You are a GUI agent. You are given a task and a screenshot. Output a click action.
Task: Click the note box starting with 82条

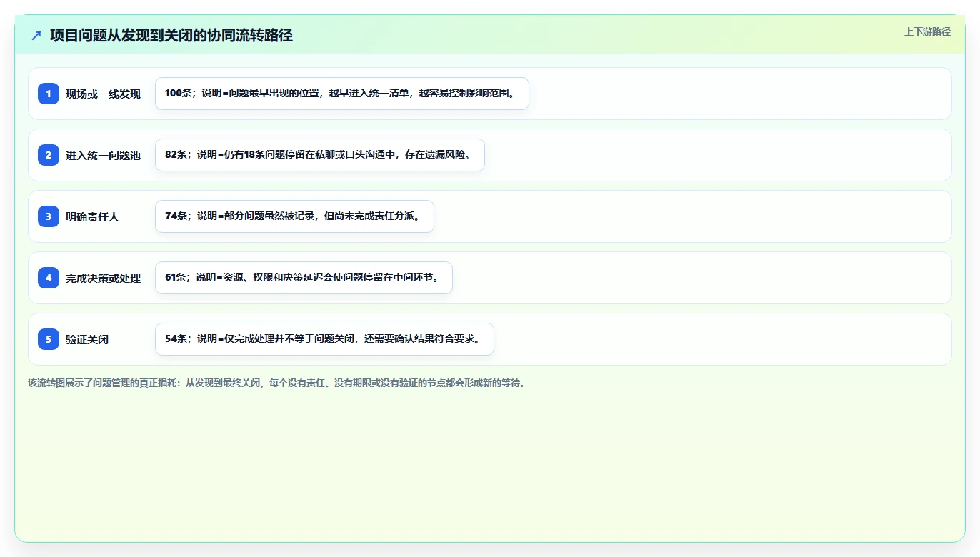click(320, 155)
